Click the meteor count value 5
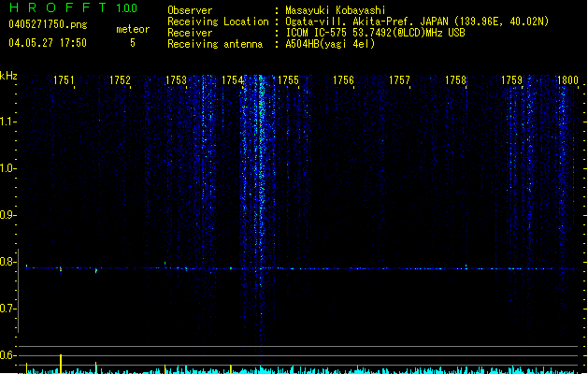Image resolution: width=588 pixels, height=374 pixels. point(133,43)
